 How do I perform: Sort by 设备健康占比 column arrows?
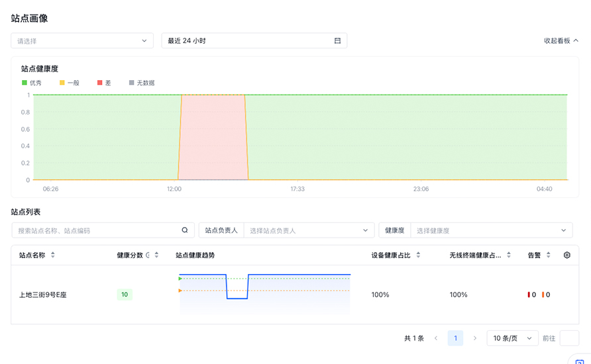click(x=418, y=255)
